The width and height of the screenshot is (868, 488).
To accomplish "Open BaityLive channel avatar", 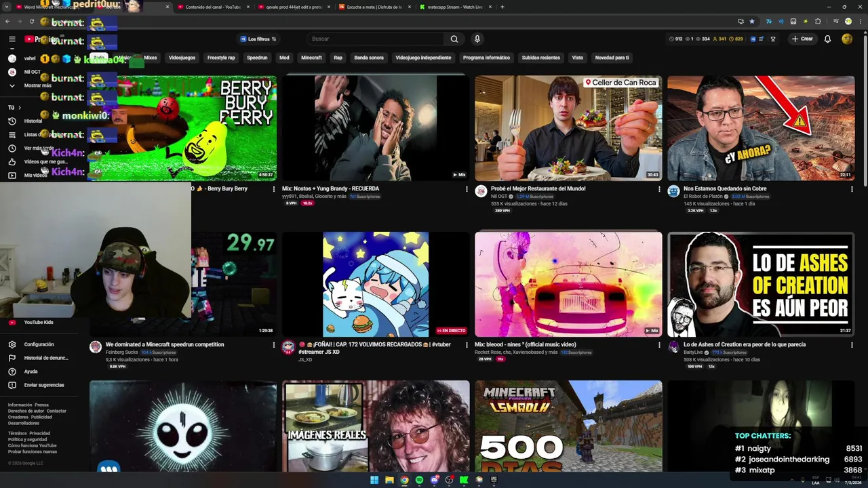I will tap(673, 347).
